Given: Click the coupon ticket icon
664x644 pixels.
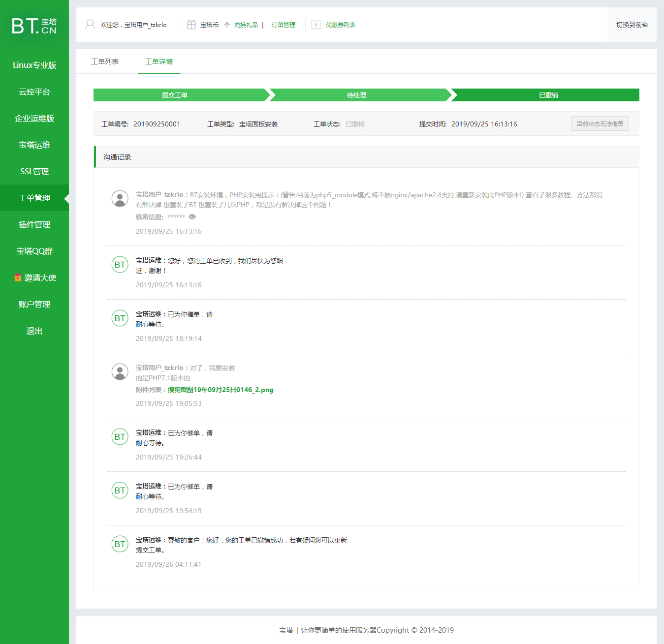Looking at the screenshot, I should point(316,25).
